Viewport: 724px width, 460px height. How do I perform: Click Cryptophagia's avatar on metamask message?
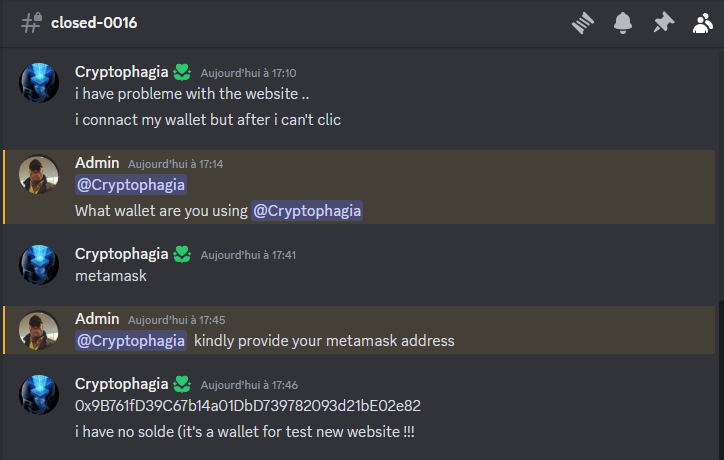point(39,265)
